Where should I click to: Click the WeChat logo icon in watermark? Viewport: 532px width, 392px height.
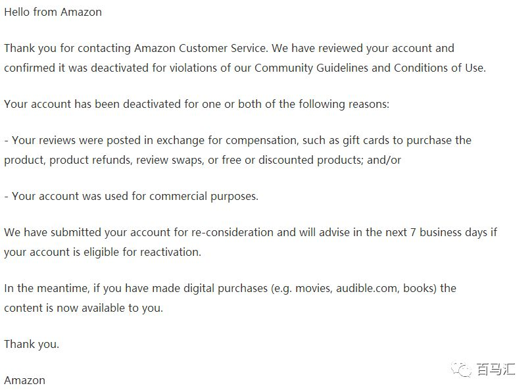(x=461, y=369)
